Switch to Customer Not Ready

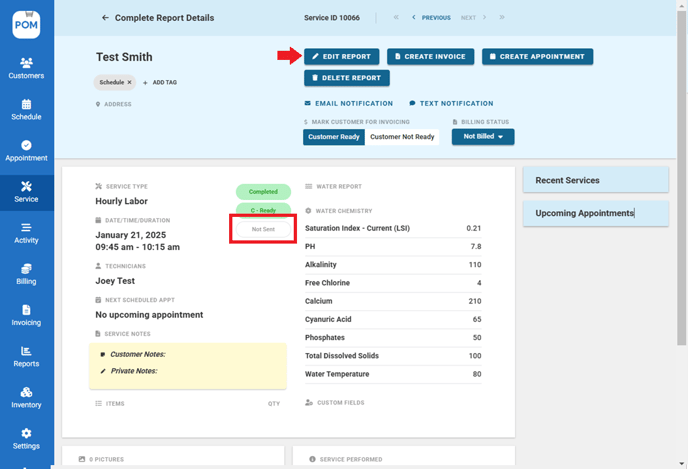tap(402, 137)
